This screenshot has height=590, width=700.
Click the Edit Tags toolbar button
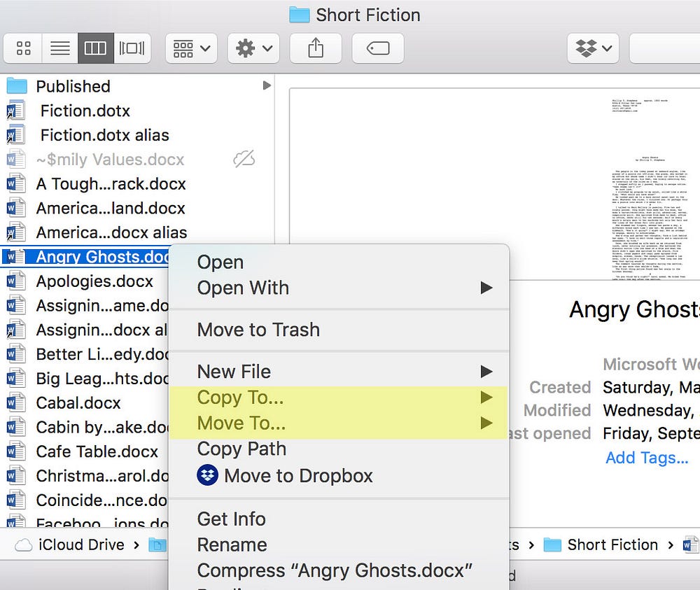(x=378, y=48)
